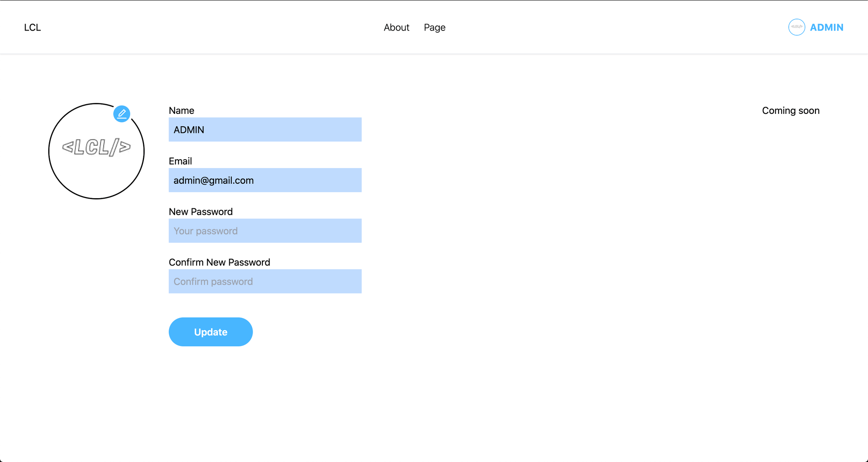Click the Your password placeholder field

[265, 231]
